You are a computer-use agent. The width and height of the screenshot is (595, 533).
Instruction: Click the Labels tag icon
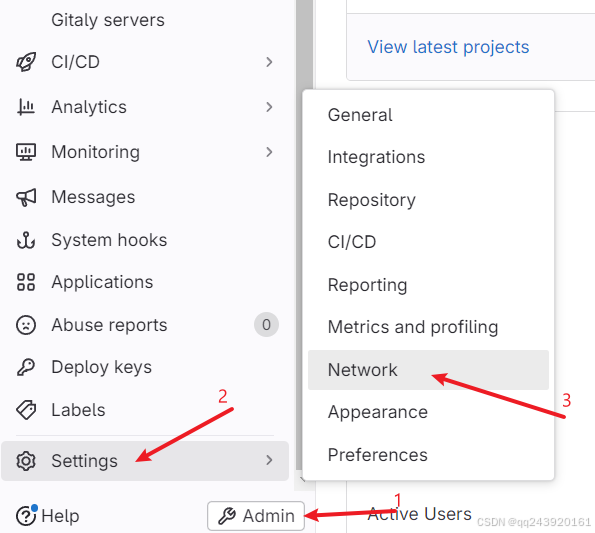pos(26,410)
